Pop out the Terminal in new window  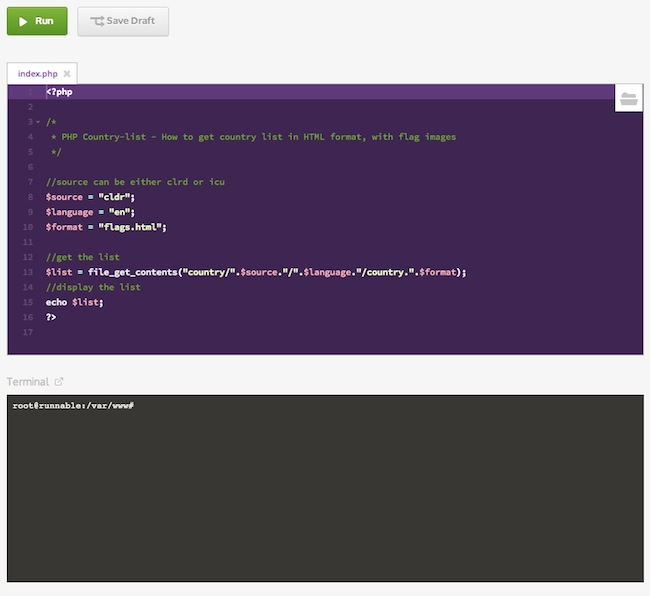pos(59,381)
